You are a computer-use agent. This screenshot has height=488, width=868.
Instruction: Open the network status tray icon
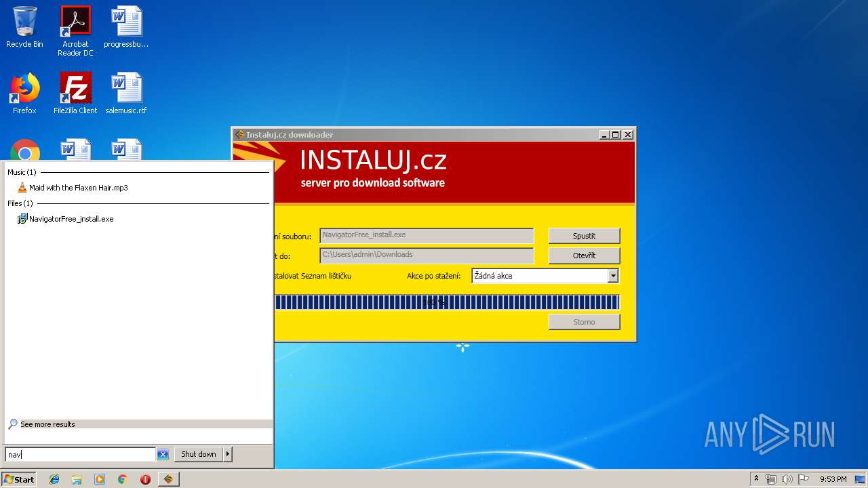pos(771,479)
